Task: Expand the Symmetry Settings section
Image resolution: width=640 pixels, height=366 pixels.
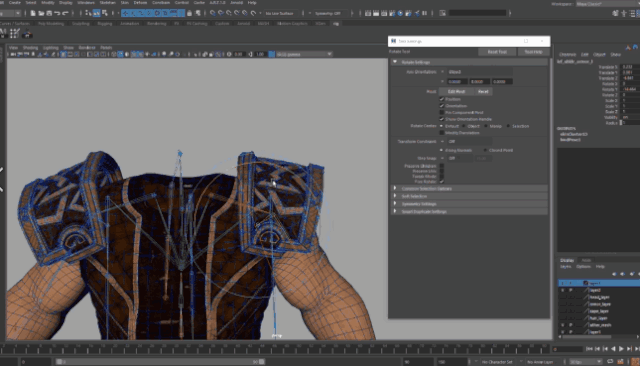Action: point(395,204)
